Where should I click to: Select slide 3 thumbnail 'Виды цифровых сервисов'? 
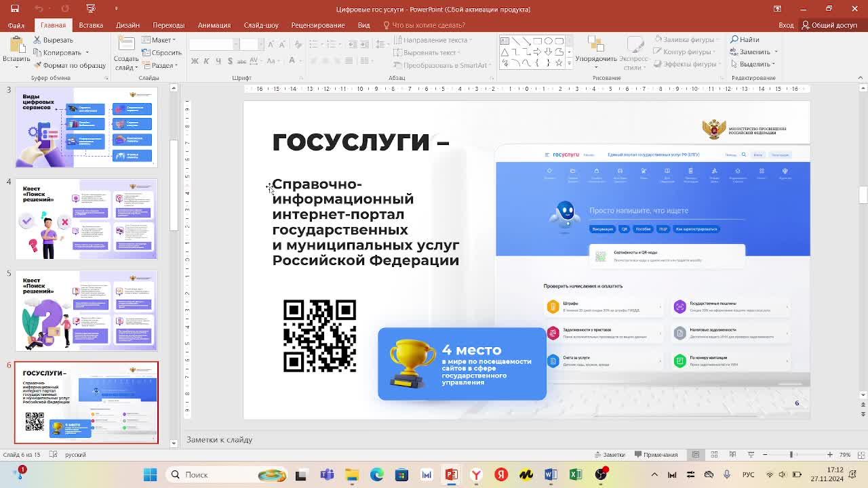[86, 127]
